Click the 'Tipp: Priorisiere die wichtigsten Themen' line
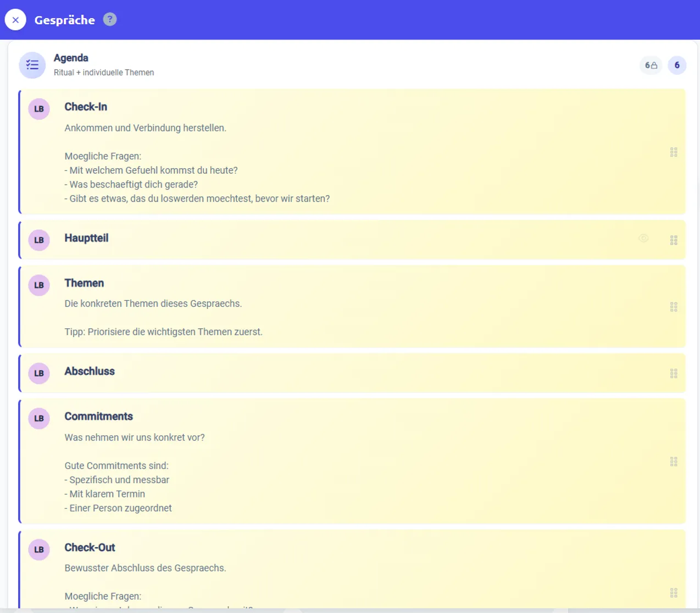 pos(164,332)
